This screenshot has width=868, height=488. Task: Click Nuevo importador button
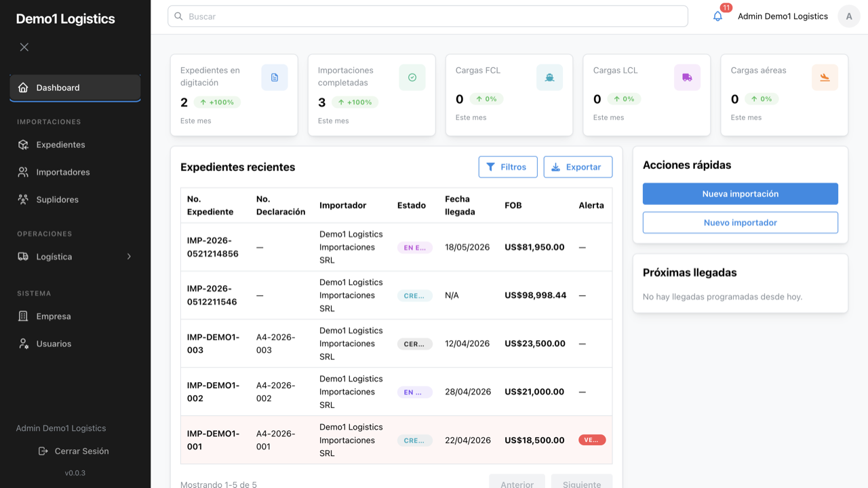[x=741, y=223]
